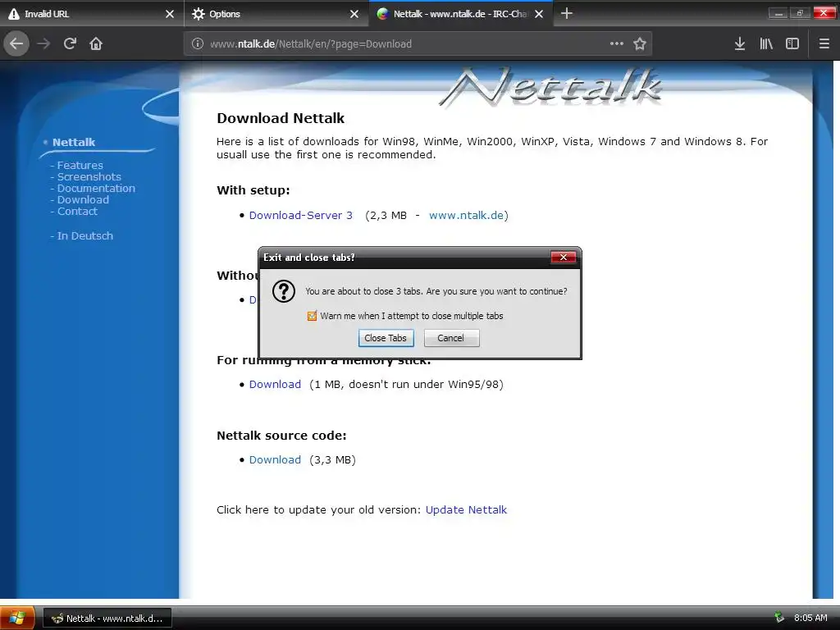840x630 pixels.
Task: Click the Download Nettalk heading text
Action: [281, 118]
